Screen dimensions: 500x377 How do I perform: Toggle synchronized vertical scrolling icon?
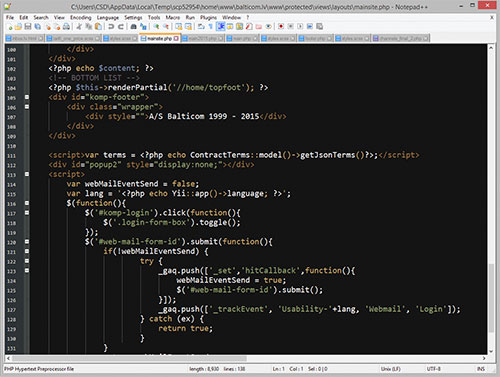tap(178, 27)
